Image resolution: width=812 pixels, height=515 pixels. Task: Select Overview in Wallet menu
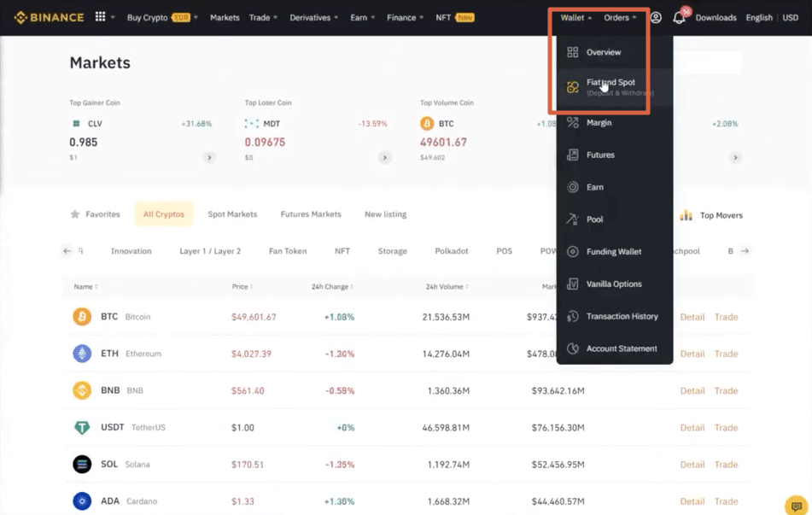click(615, 52)
